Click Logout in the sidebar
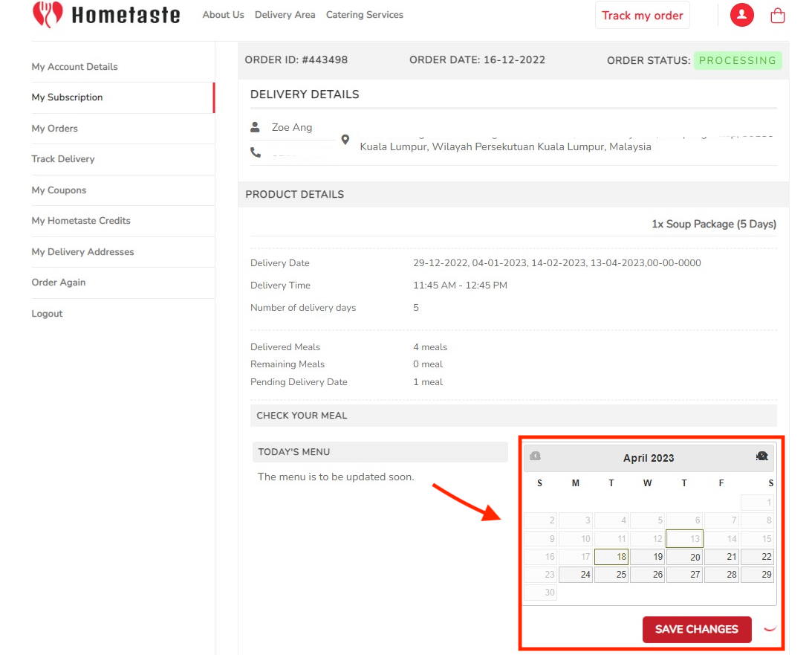The image size is (812, 655). tap(47, 313)
